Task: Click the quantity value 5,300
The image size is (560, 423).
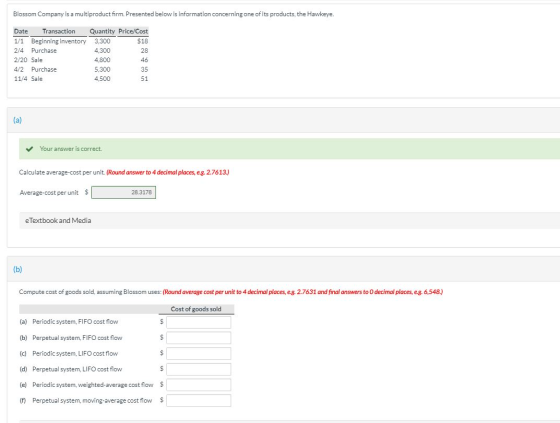Action: click(102, 69)
